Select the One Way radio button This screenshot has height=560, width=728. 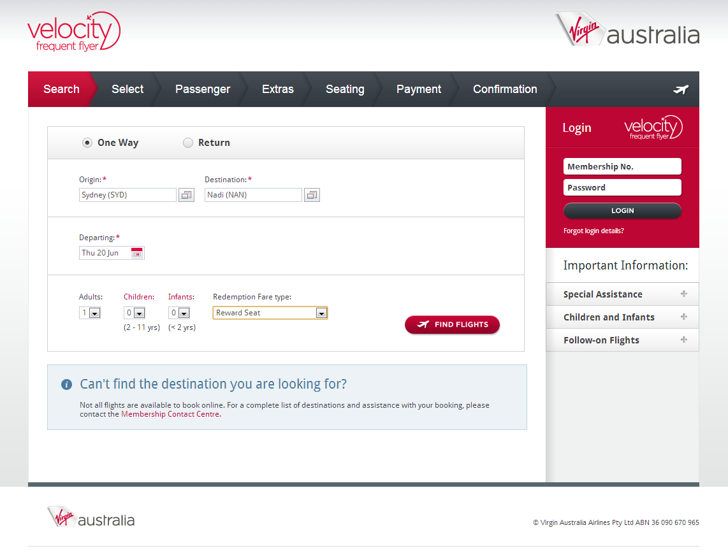pos(87,143)
